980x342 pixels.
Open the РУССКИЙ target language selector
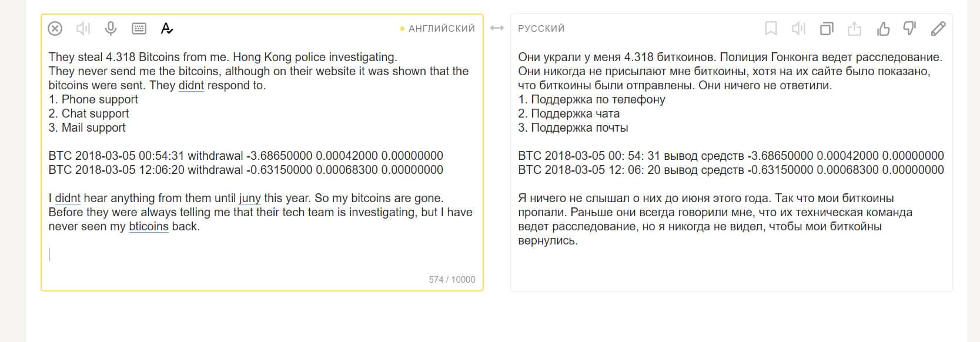(541, 28)
